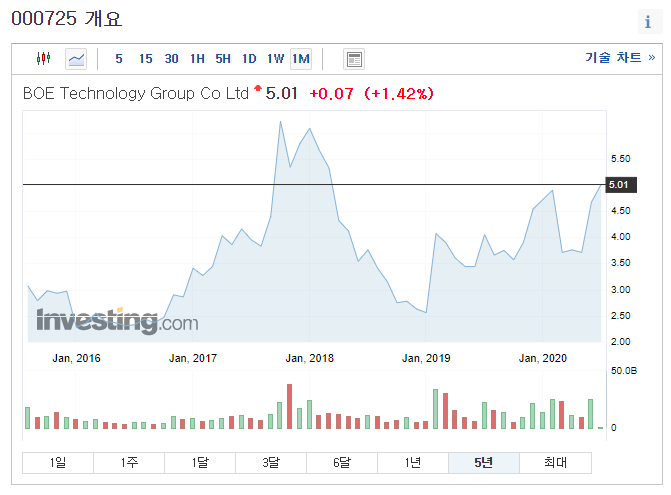This screenshot has width=671, height=495.
Task: Click the 000725 개요 heading
Action: 66,19
